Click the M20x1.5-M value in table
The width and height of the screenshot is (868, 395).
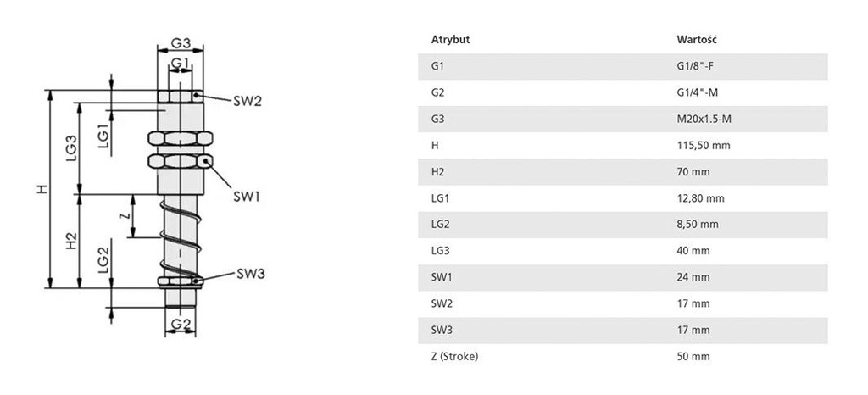coord(704,119)
